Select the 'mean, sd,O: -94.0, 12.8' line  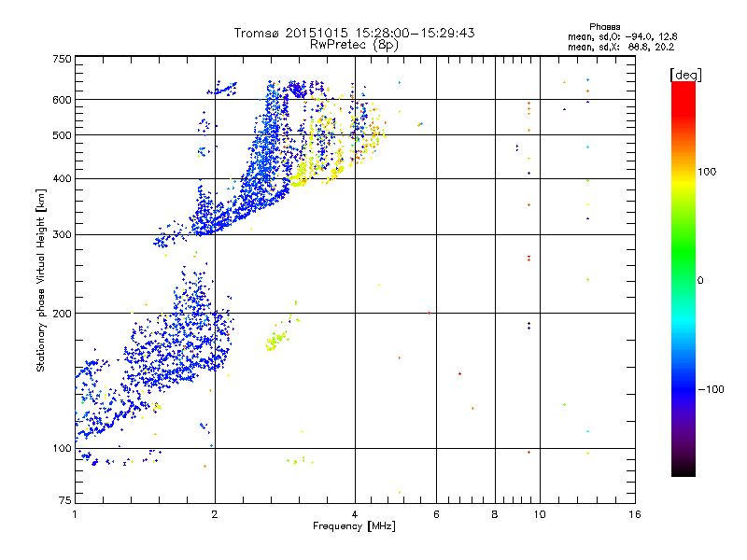(622, 36)
